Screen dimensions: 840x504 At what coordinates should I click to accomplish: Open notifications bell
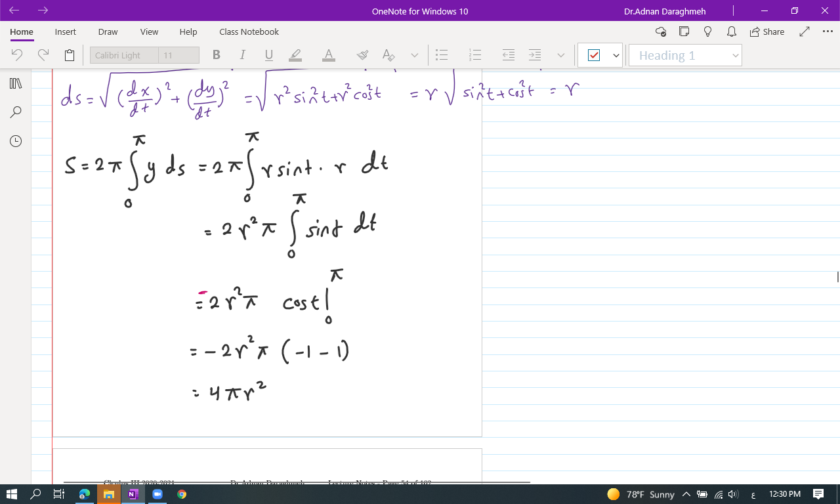(732, 31)
